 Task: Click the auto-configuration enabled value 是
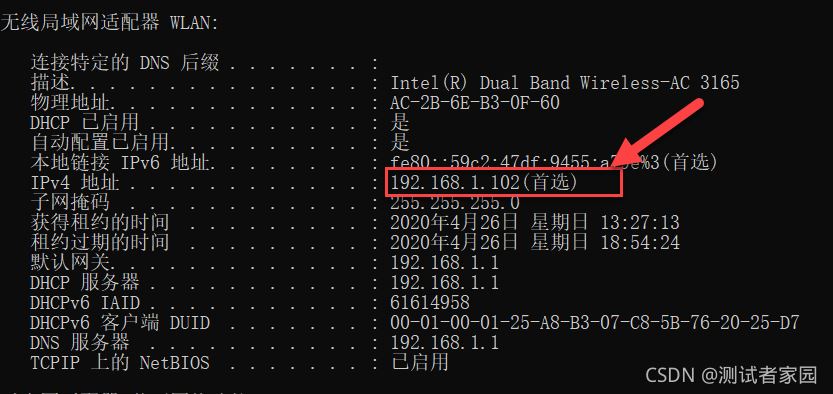coord(400,142)
